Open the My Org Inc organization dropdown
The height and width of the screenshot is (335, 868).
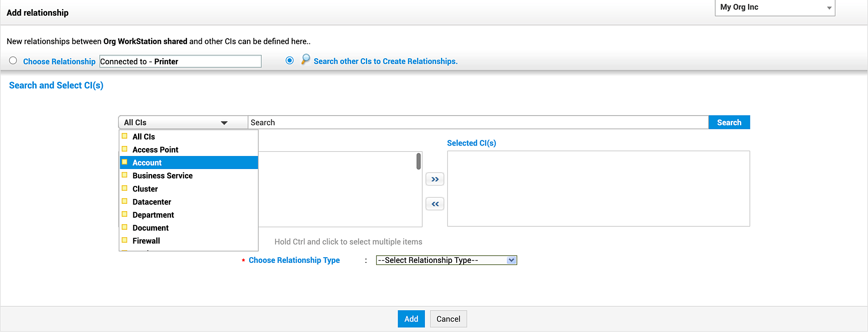[x=775, y=7]
